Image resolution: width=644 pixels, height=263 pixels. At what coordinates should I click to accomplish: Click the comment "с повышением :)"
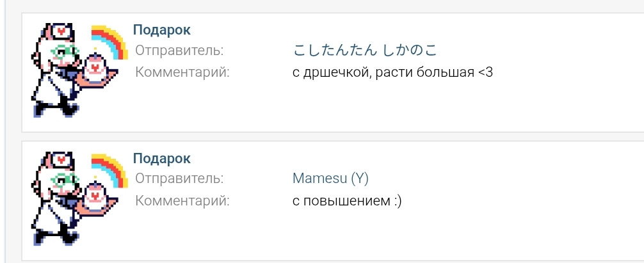click(x=346, y=201)
